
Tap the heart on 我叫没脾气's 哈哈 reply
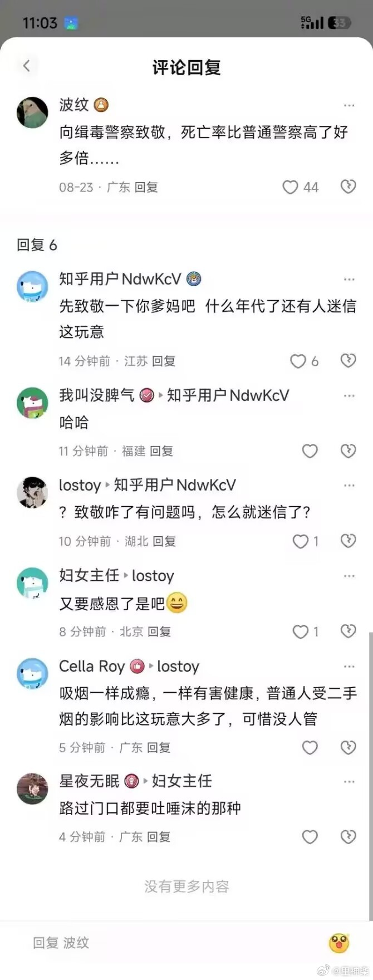click(310, 451)
